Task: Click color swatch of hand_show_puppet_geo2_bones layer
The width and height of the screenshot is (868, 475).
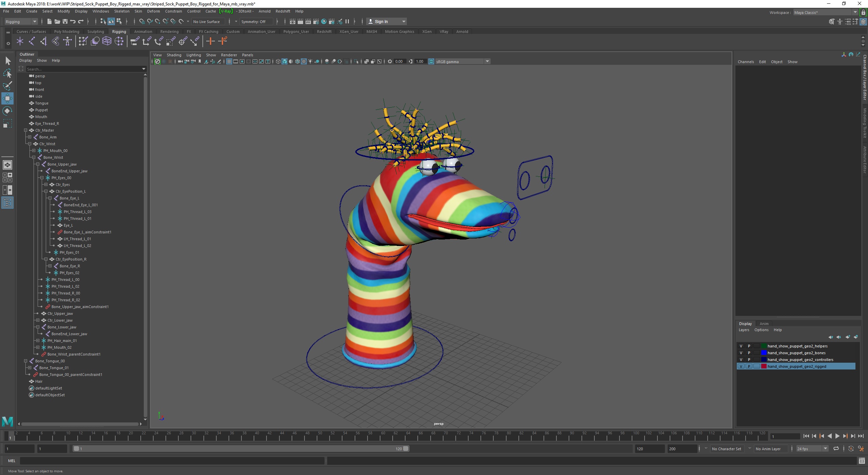Action: pos(764,353)
